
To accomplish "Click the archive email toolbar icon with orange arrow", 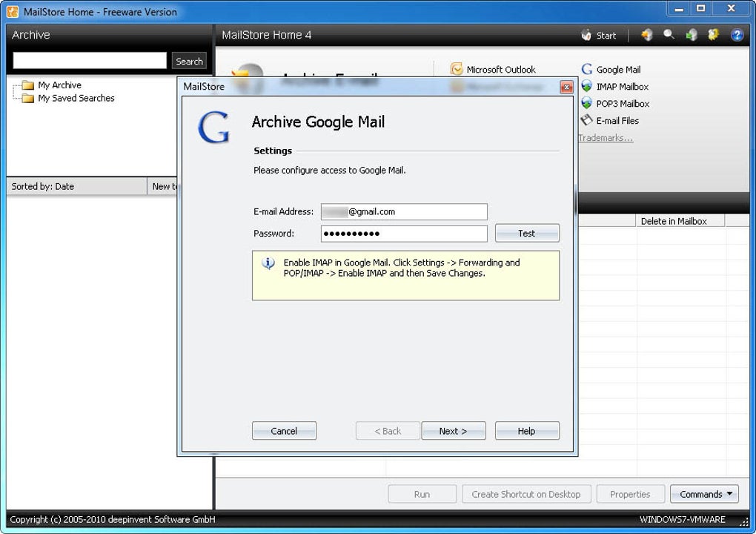I will (647, 35).
